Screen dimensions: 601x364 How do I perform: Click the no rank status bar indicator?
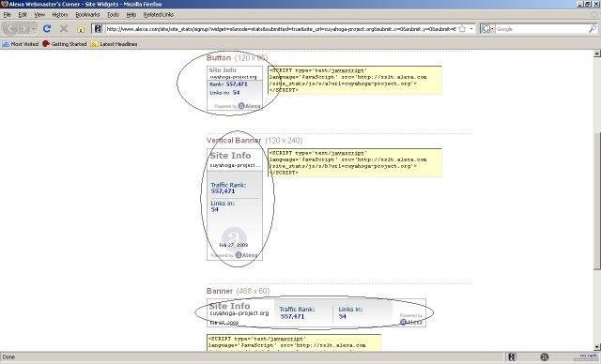pyautogui.click(x=588, y=356)
